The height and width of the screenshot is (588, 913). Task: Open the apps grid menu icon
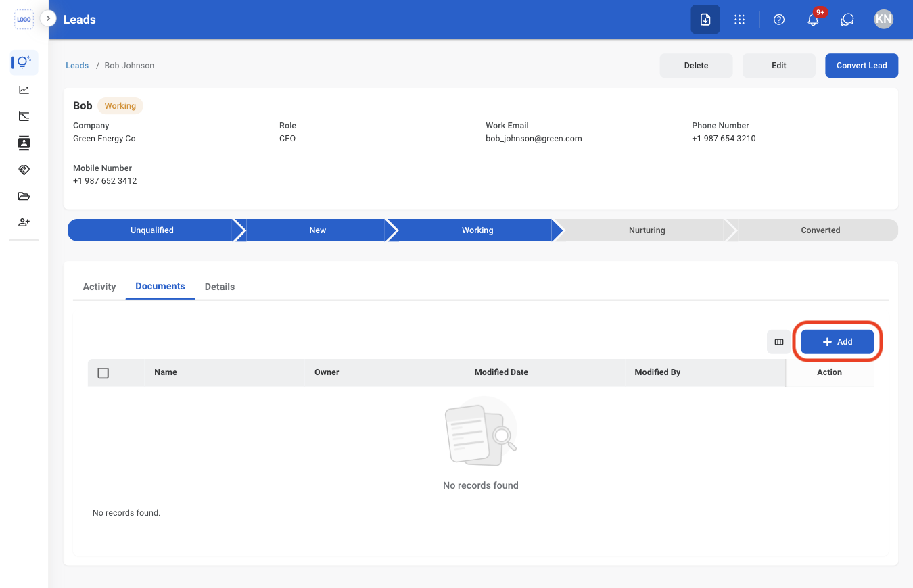[740, 20]
